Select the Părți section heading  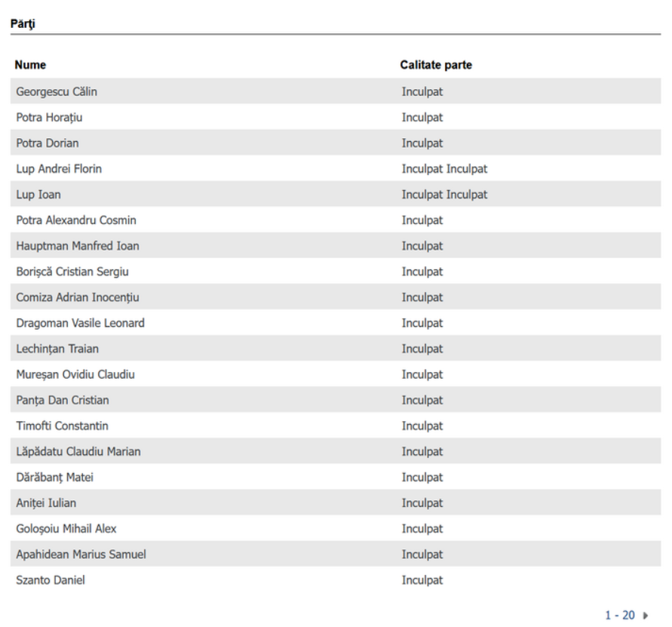pos(23,24)
